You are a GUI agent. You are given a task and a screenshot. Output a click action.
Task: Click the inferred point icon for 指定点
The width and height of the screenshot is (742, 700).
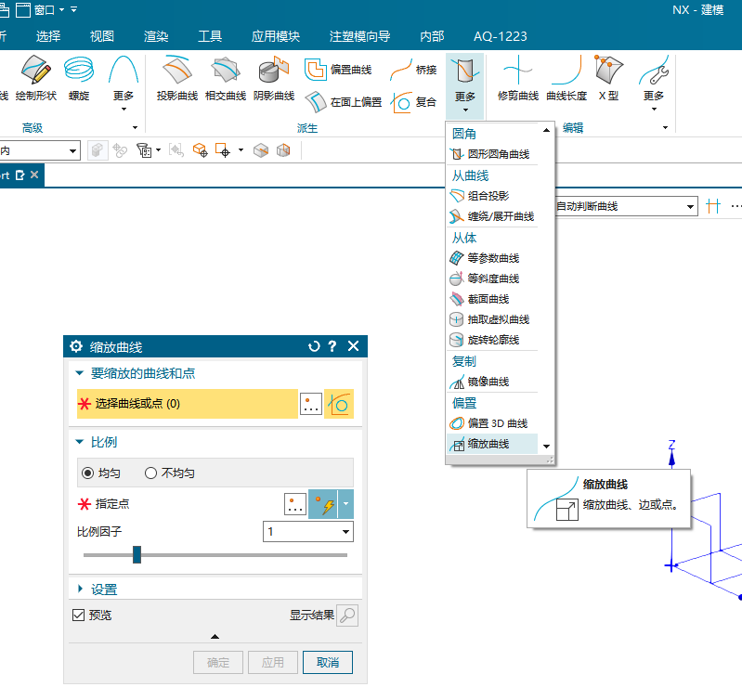tap(323, 504)
